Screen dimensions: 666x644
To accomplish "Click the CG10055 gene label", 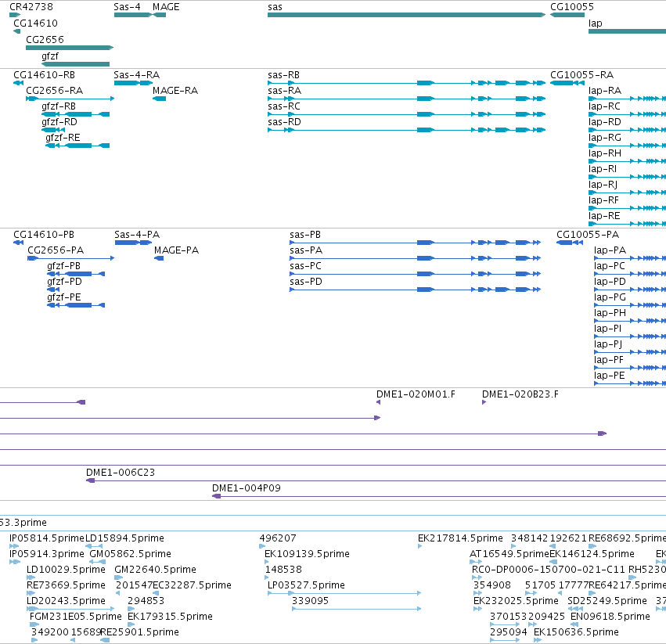I will pyautogui.click(x=572, y=7).
